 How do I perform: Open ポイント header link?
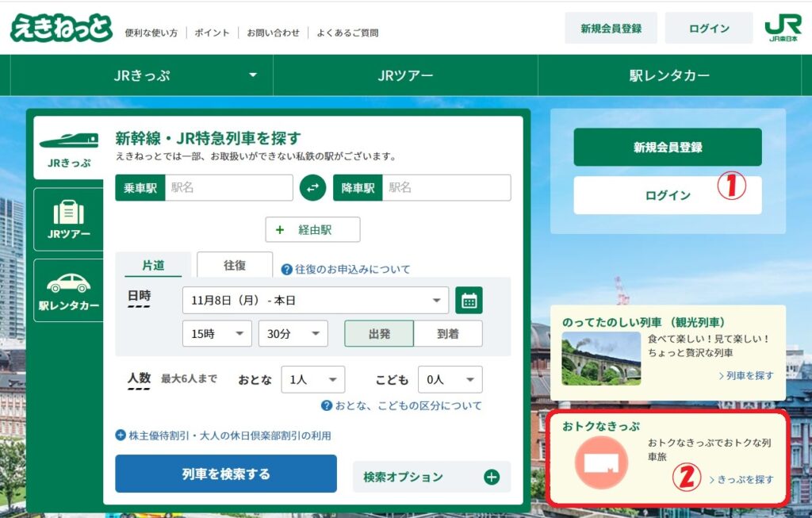(x=212, y=33)
